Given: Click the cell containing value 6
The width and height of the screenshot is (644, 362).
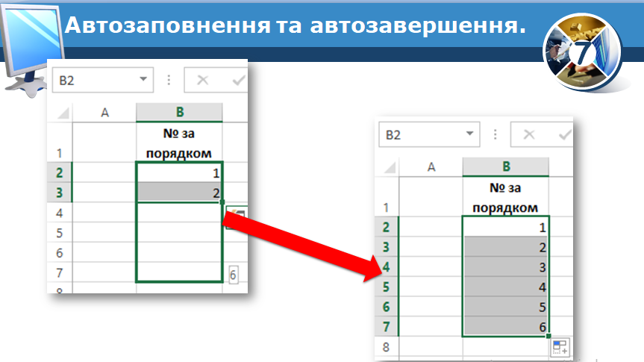Looking at the screenshot, I should pyautogui.click(x=506, y=327).
